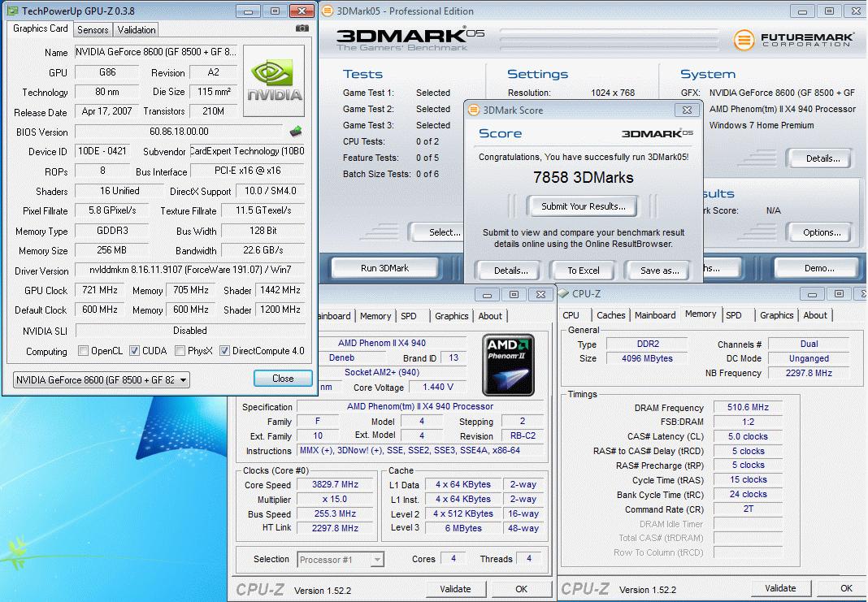Click To Excel button
The width and height of the screenshot is (868, 602).
tap(584, 271)
